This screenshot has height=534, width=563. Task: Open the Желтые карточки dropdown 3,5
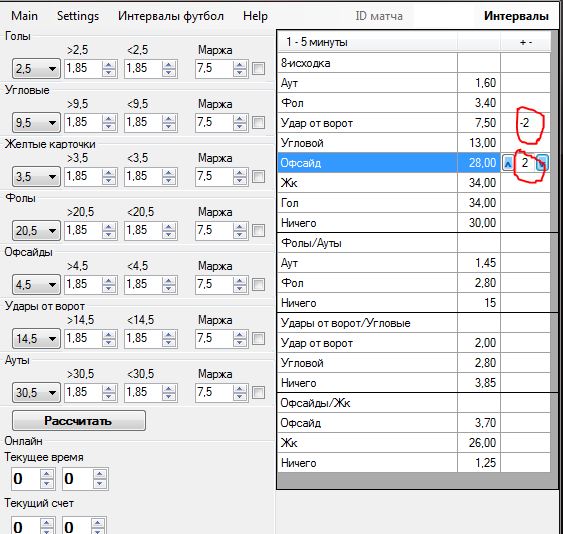36,176
